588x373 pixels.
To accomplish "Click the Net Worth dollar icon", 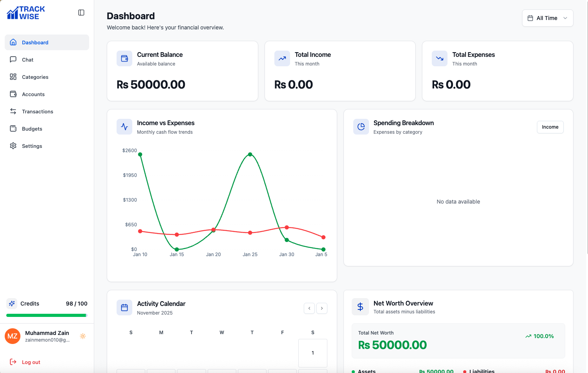I will tap(360, 307).
